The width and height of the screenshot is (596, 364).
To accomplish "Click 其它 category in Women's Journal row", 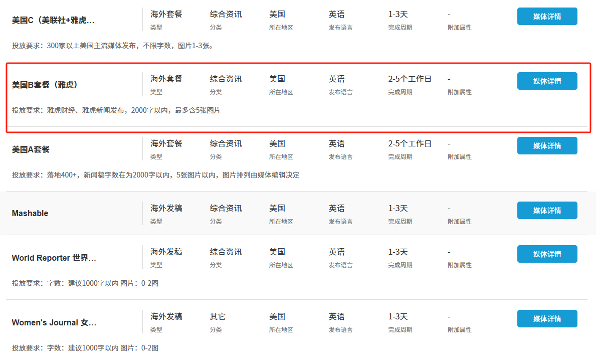I will pos(218,317).
